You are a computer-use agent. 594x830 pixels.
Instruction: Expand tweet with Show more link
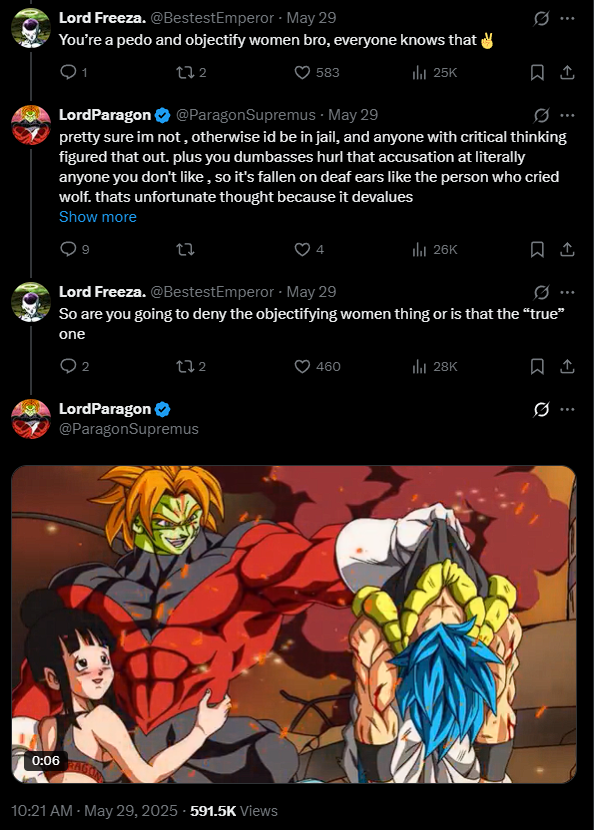coord(98,217)
